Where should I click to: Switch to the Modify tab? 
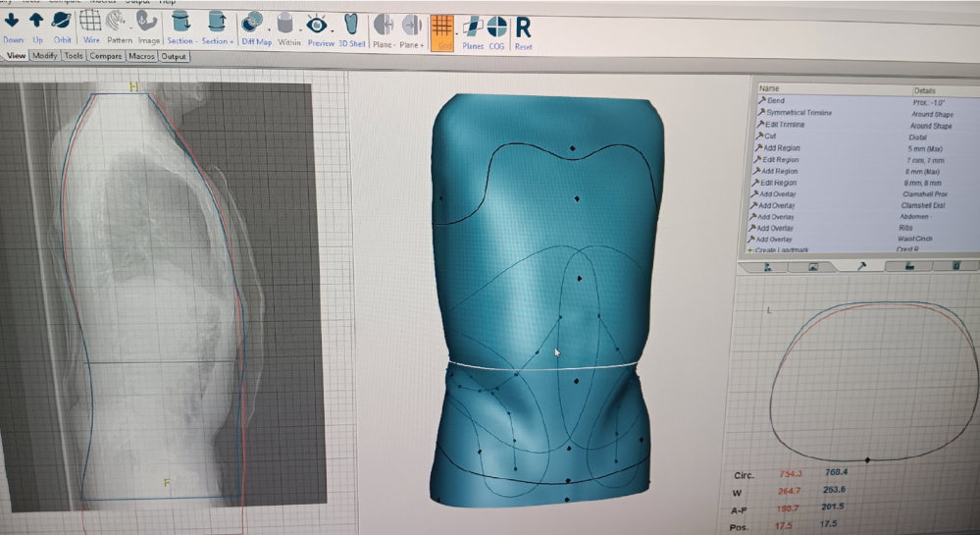click(44, 56)
